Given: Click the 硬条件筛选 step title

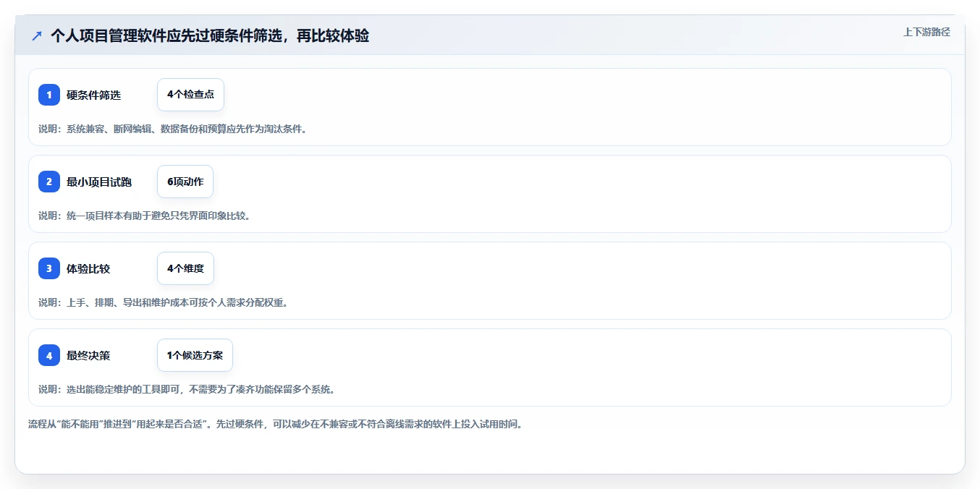Looking at the screenshot, I should (x=93, y=95).
